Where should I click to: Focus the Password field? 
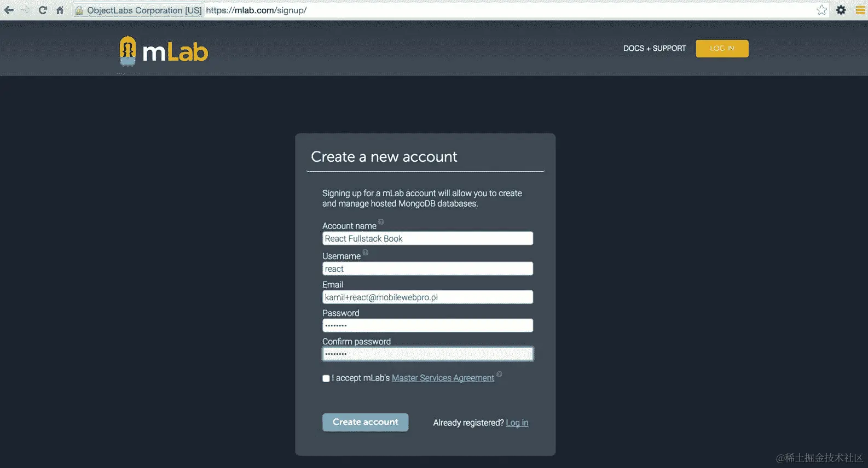427,325
